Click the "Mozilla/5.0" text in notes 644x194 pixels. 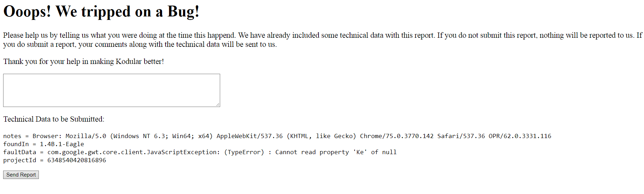(x=86, y=136)
